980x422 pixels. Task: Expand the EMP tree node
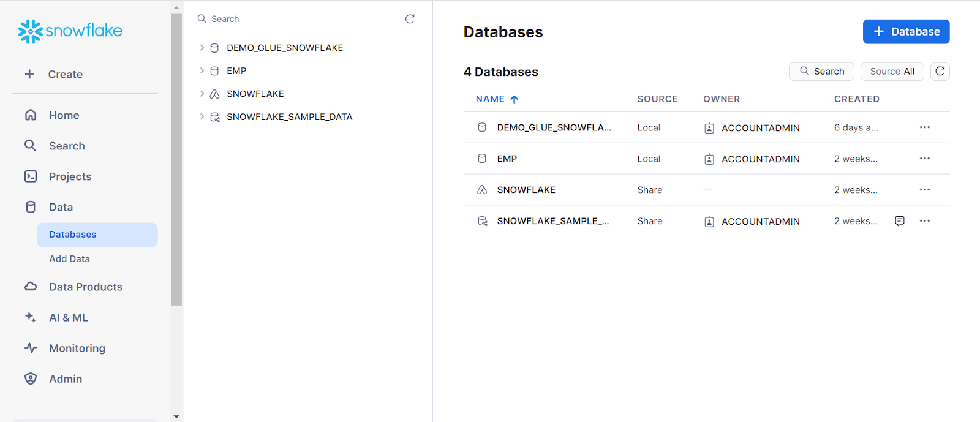point(202,71)
